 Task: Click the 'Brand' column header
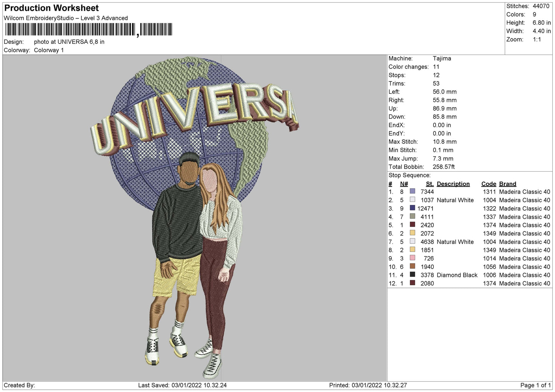point(507,184)
